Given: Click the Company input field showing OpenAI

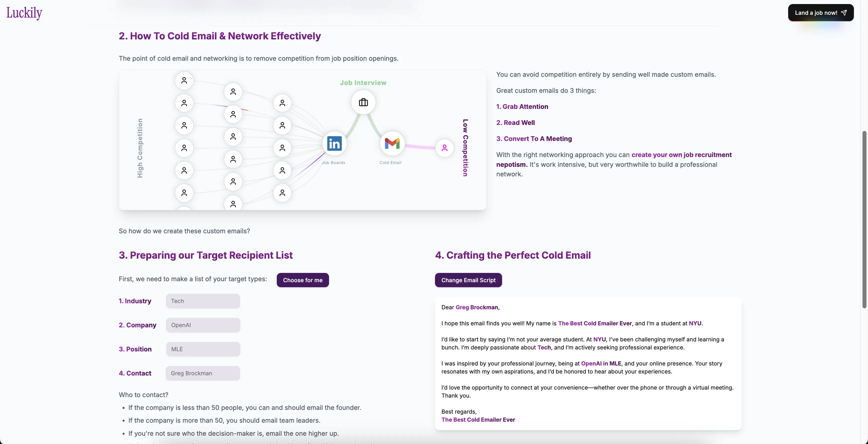Looking at the screenshot, I should (202, 325).
